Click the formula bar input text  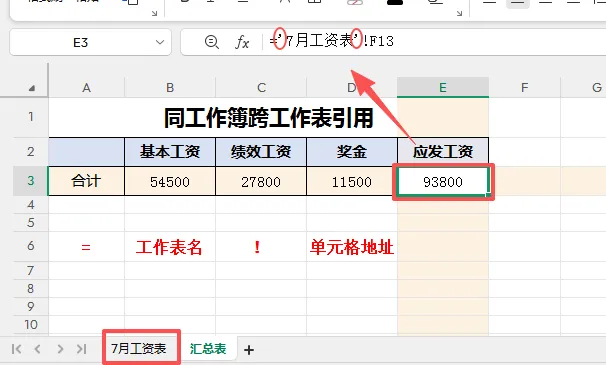point(332,41)
